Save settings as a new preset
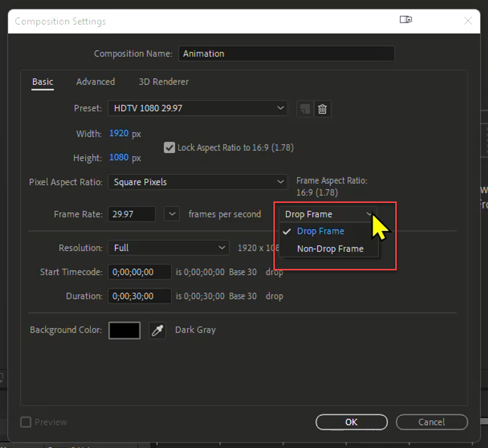This screenshot has height=448, width=488. [304, 109]
